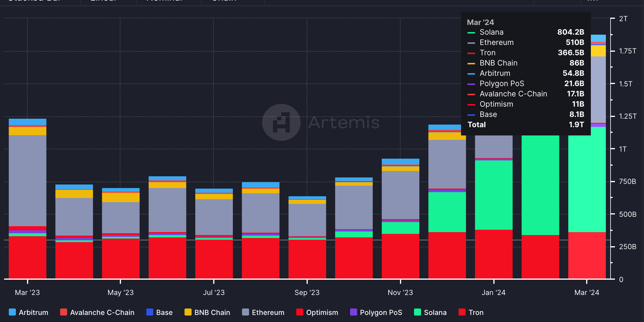Click BNB Chain segment in May '23 bar
The image size is (644, 322).
point(121,197)
